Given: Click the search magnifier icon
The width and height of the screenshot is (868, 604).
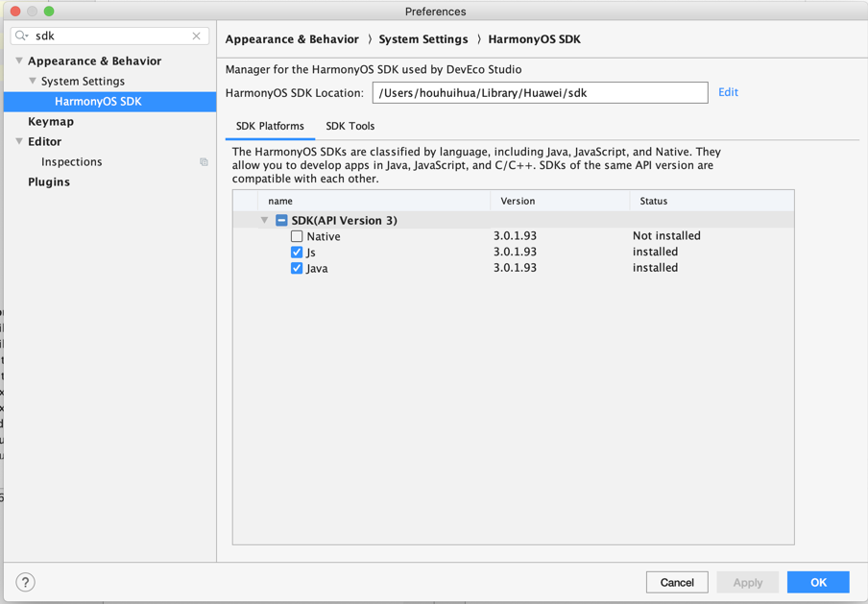Looking at the screenshot, I should tap(21, 36).
